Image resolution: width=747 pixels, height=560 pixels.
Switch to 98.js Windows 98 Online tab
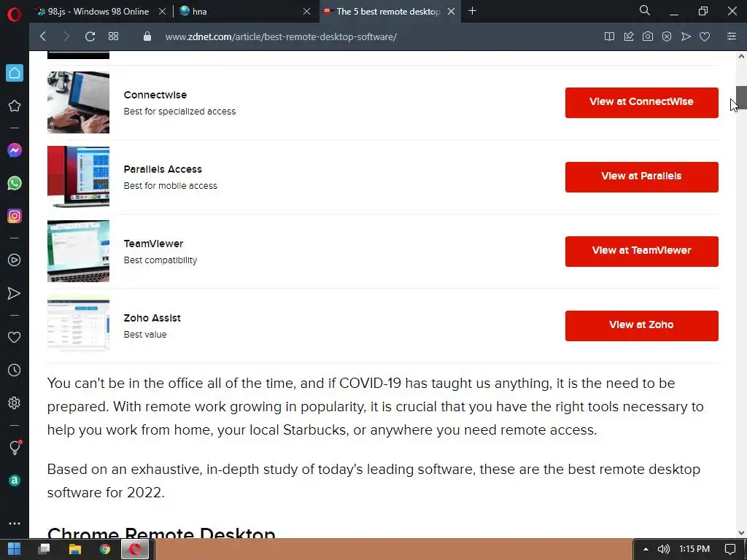coord(98,12)
